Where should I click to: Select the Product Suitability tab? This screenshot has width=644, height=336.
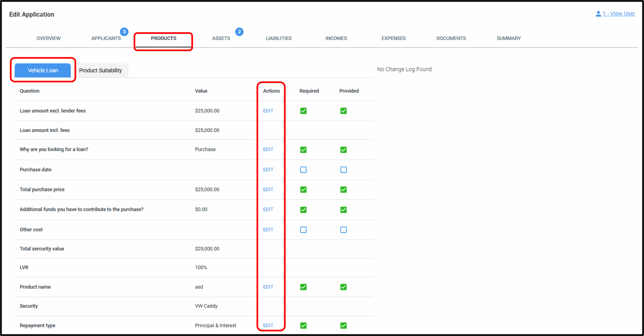point(100,70)
